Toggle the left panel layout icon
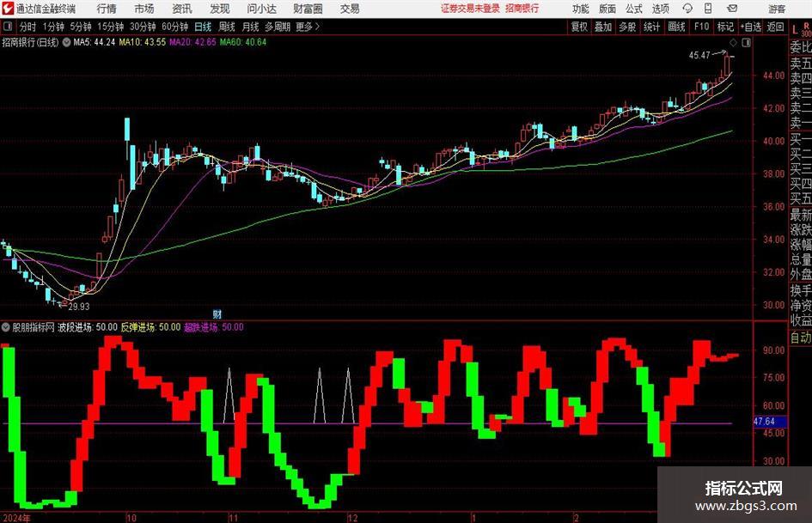 coord(7,27)
